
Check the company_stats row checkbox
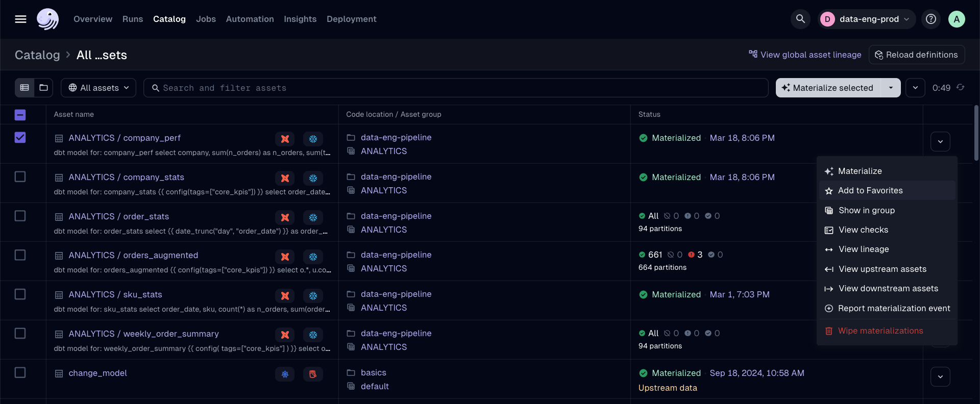tap(20, 176)
